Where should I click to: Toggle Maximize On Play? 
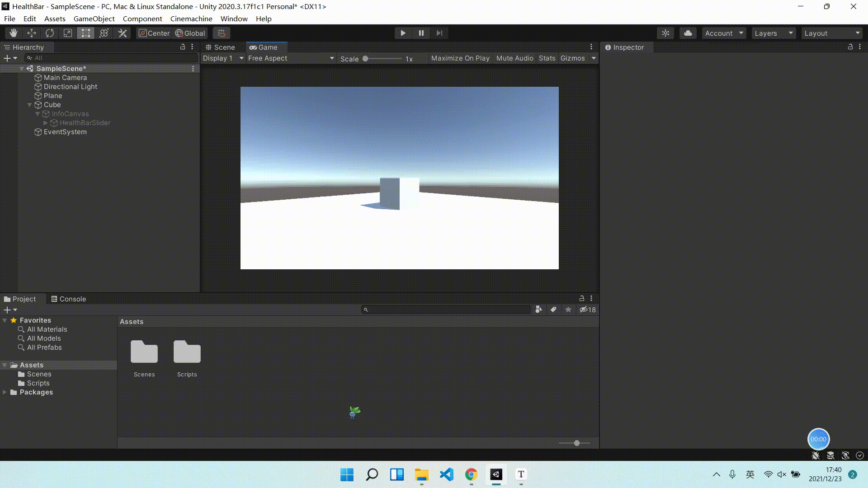460,58
